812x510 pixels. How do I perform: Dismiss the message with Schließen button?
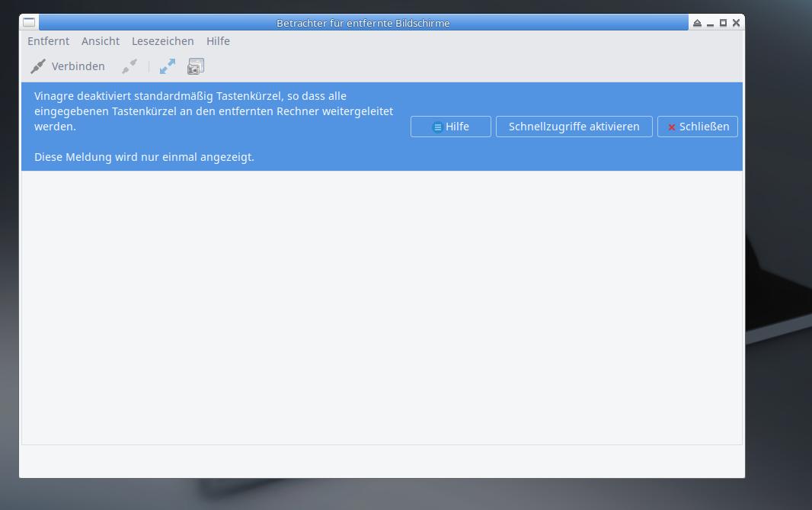[x=698, y=127]
